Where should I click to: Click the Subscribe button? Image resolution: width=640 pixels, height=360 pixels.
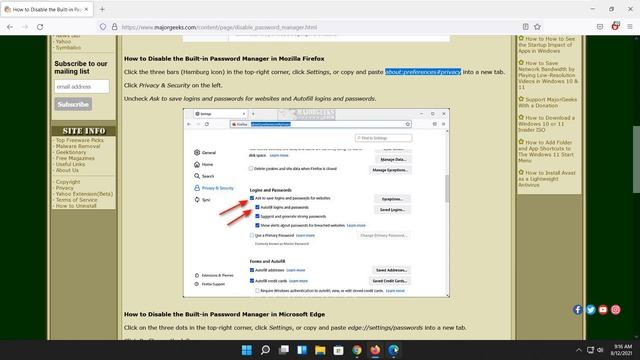[x=73, y=104]
